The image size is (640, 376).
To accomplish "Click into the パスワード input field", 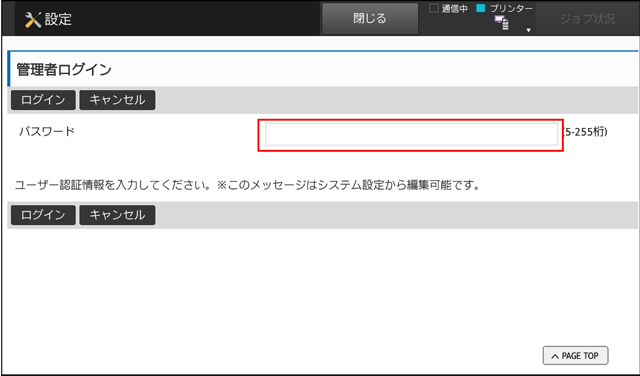I will click(x=411, y=134).
